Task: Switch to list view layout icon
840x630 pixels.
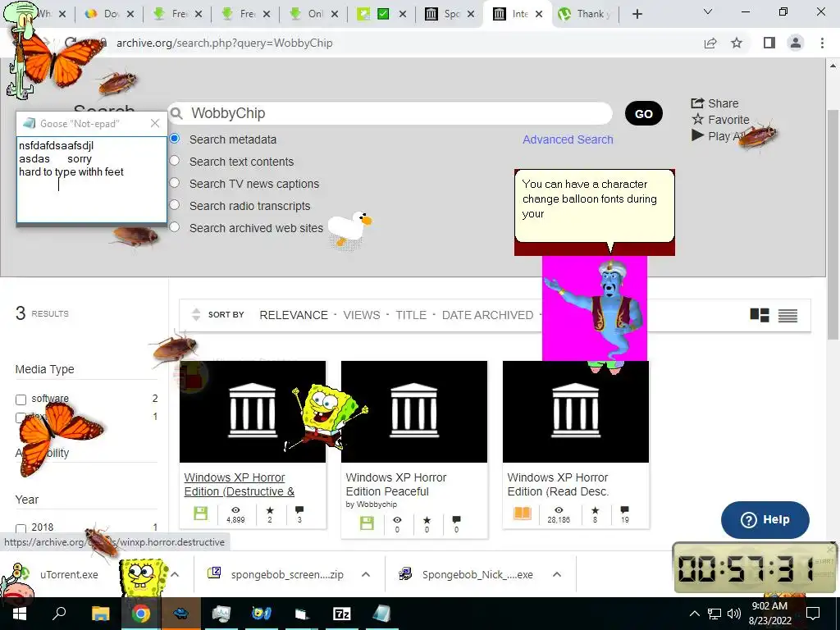Action: [788, 316]
